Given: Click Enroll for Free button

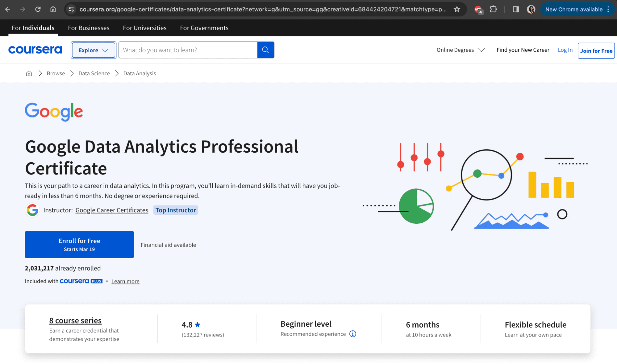Looking at the screenshot, I should (x=79, y=244).
